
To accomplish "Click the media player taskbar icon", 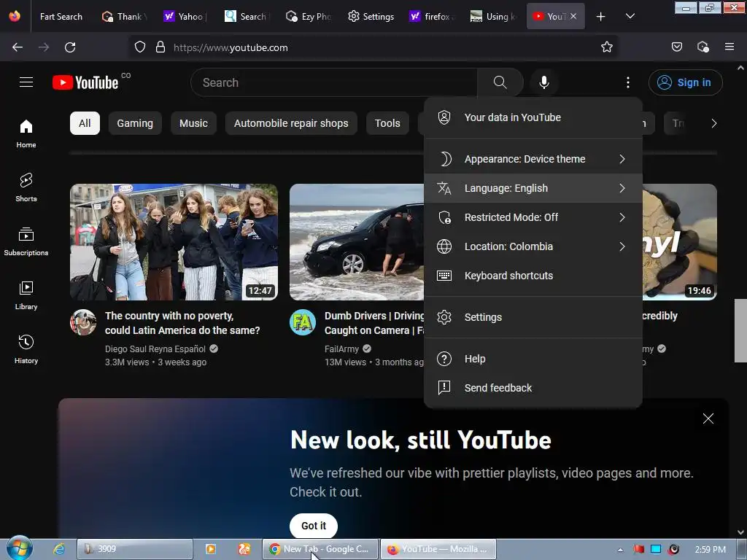I will coord(210,549).
